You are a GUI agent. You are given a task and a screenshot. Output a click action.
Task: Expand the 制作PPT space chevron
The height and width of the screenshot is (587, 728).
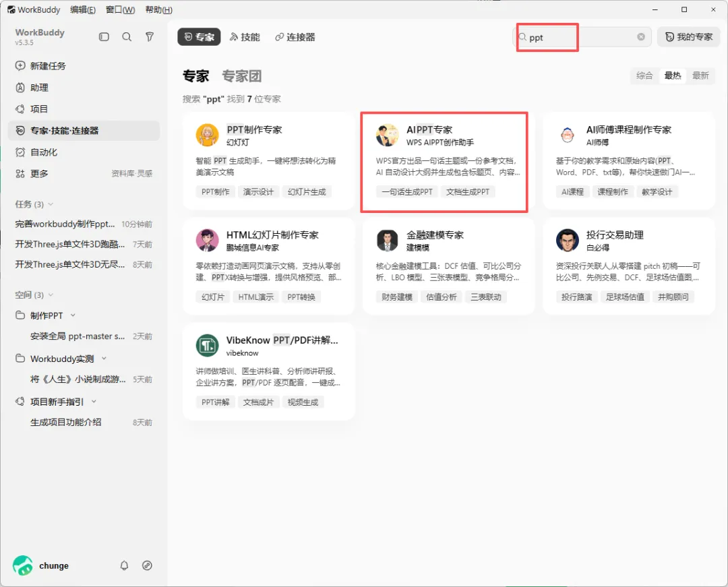pyautogui.click(x=73, y=315)
